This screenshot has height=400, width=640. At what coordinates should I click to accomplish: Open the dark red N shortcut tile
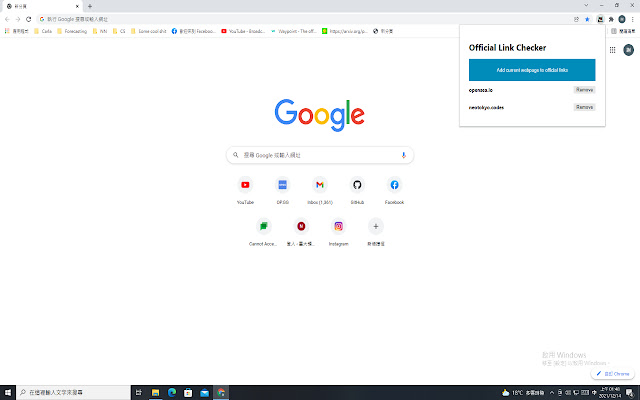pyautogui.click(x=301, y=232)
